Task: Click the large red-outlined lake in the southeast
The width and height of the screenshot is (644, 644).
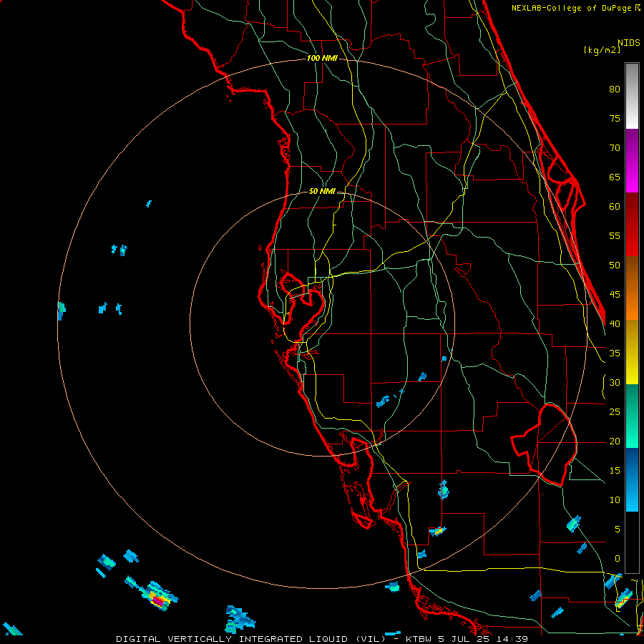Action: 545,444
